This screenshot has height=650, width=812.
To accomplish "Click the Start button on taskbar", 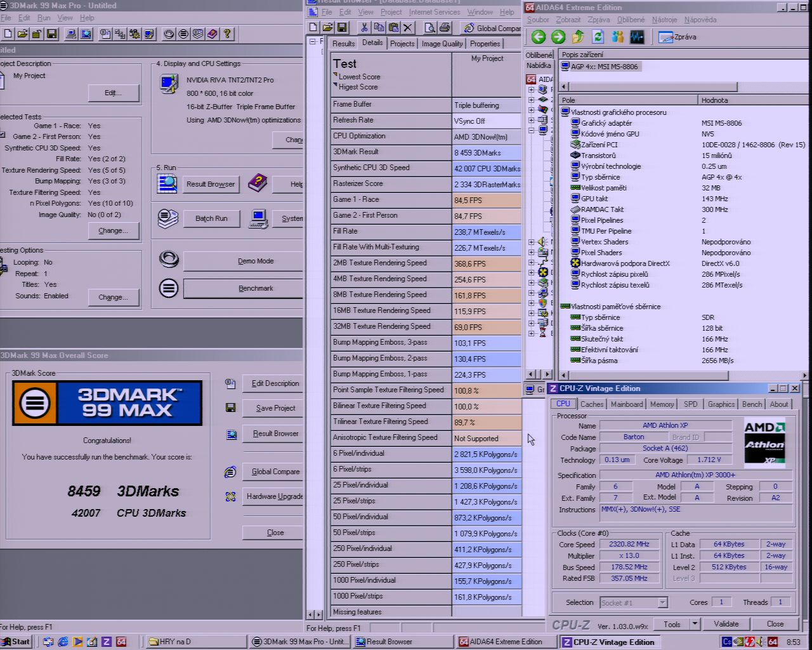I will (16, 642).
